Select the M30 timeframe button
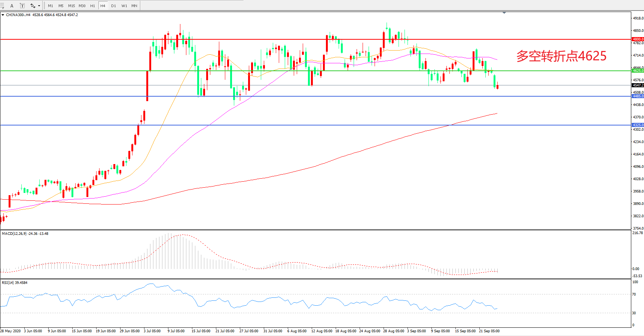 pyautogui.click(x=82, y=6)
